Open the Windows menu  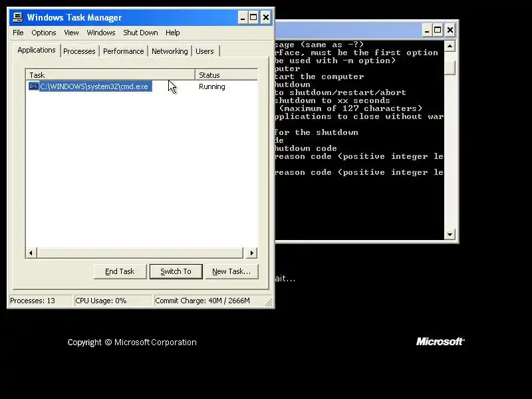click(x=101, y=33)
